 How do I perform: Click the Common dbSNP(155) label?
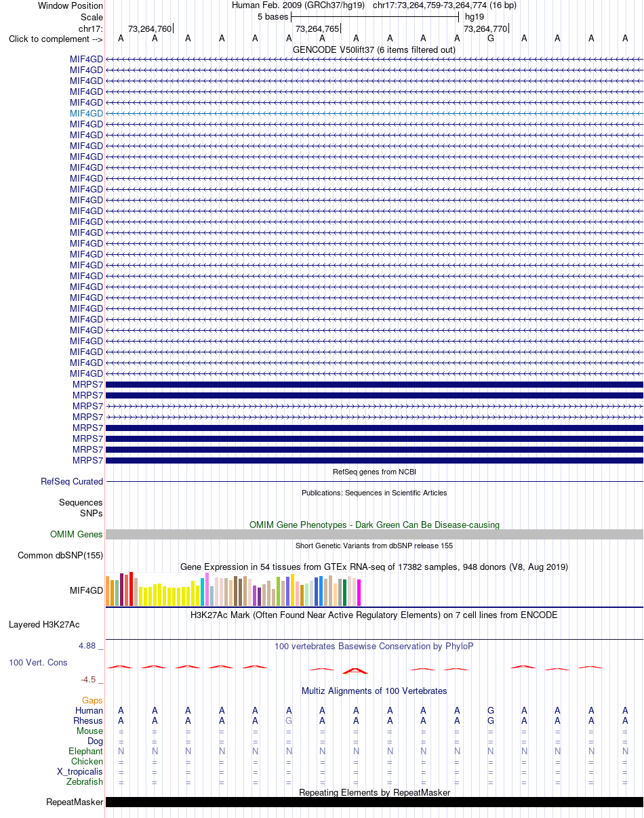(x=60, y=556)
